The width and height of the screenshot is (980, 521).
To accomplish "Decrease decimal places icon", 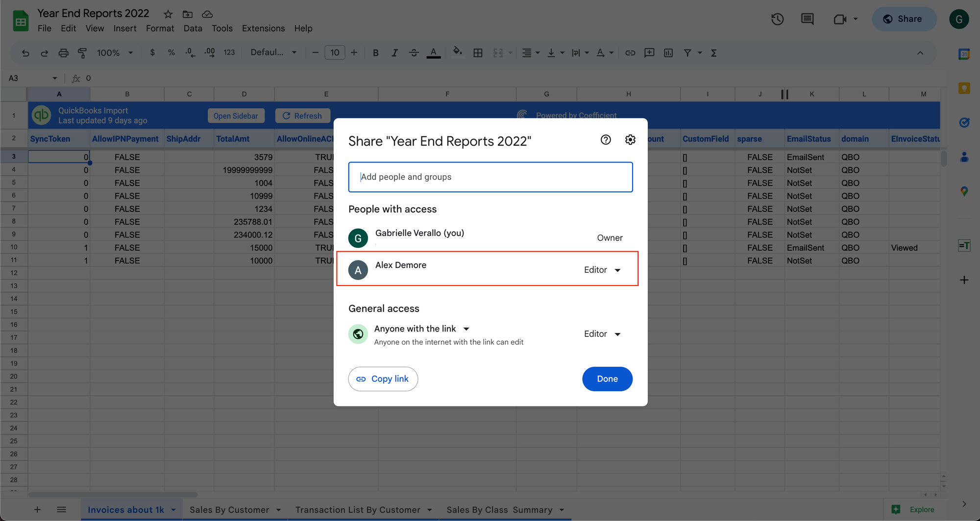I will coord(190,52).
